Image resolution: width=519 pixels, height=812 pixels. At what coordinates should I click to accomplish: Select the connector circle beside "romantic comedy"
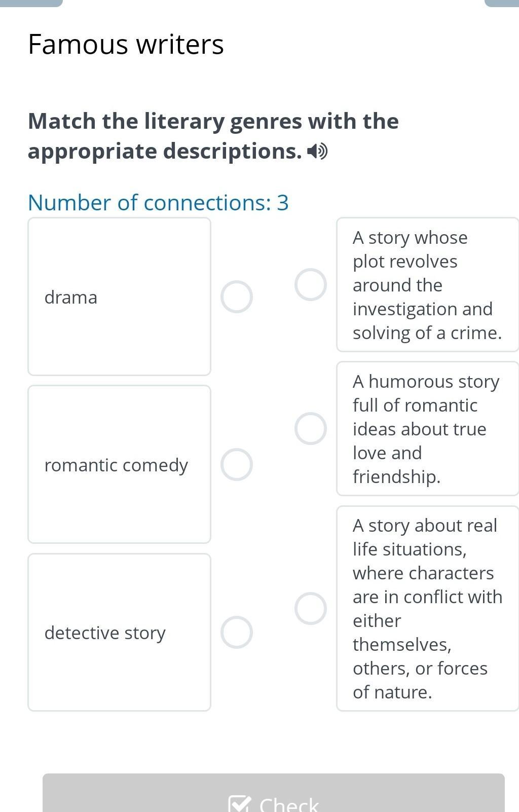click(236, 465)
